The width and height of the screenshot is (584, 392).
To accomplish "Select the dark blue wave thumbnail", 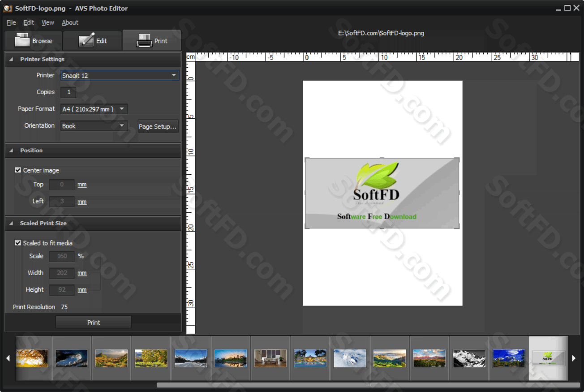I will pos(72,358).
